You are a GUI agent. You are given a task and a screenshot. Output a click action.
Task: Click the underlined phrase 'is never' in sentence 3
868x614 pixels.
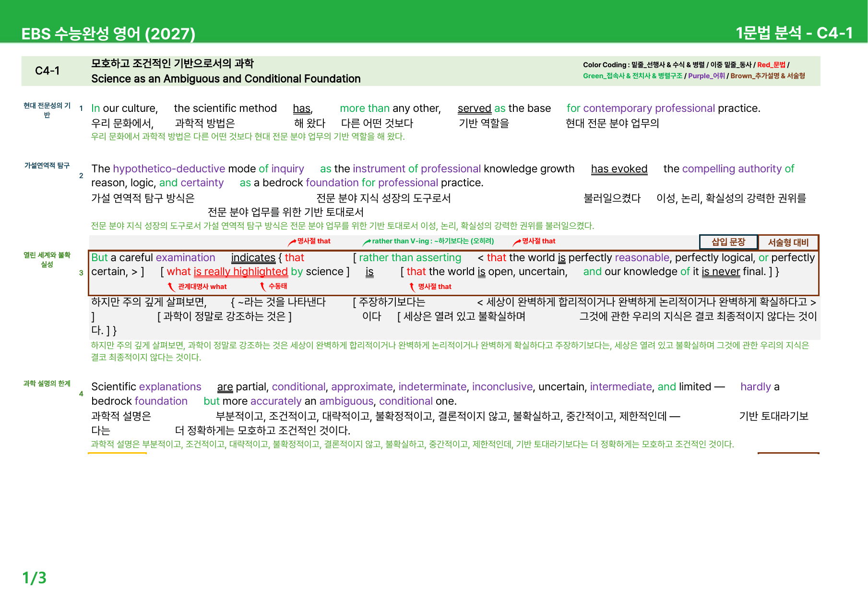tap(721, 272)
